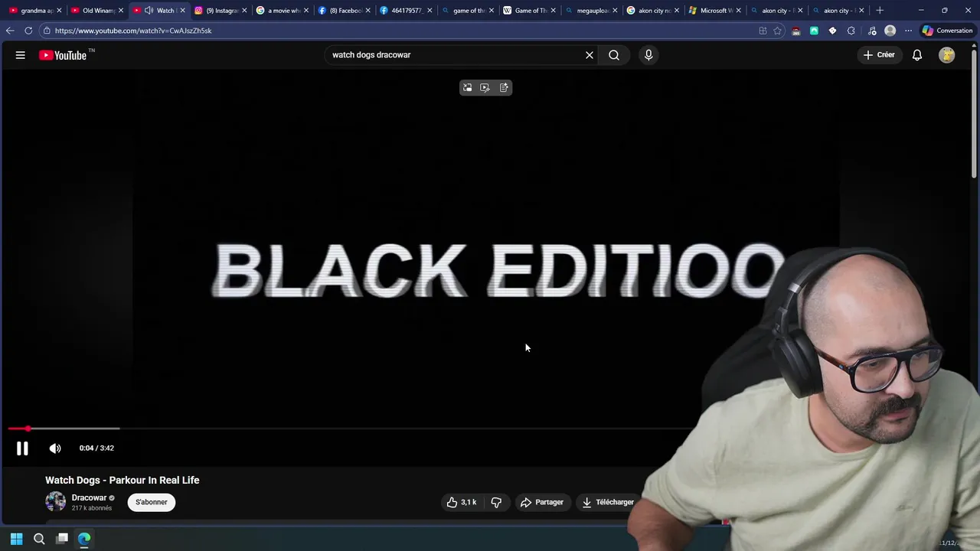
Task: Open the Dracowar channel name link
Action: pyautogui.click(x=89, y=498)
